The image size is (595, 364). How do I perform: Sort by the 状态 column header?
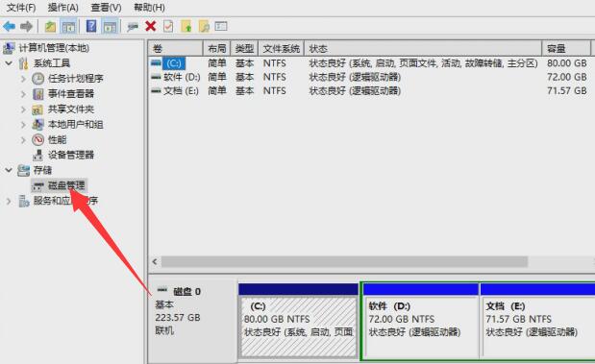tap(423, 49)
